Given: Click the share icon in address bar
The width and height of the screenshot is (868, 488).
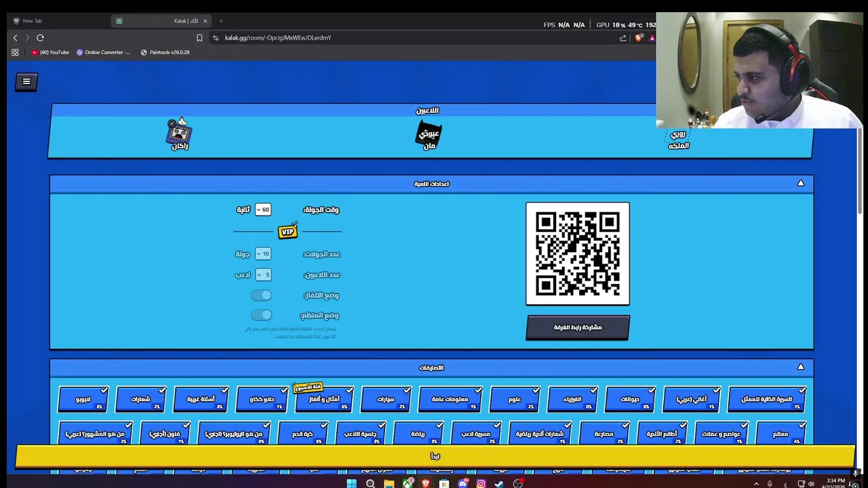Looking at the screenshot, I should coord(623,38).
